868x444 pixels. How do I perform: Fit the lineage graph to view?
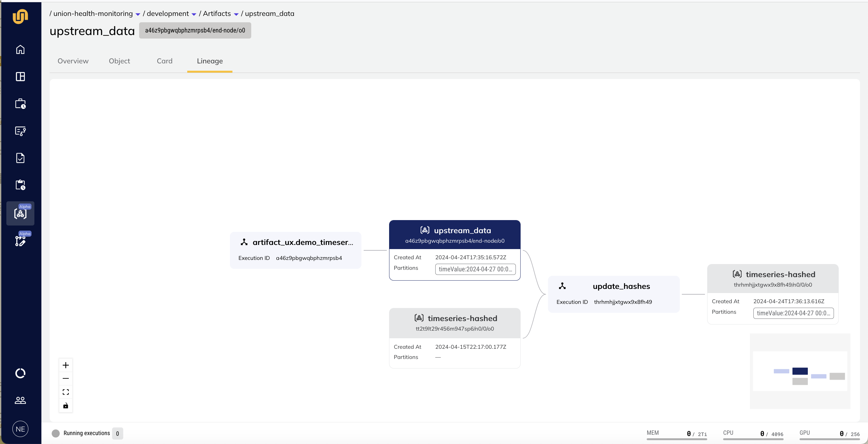pyautogui.click(x=66, y=392)
